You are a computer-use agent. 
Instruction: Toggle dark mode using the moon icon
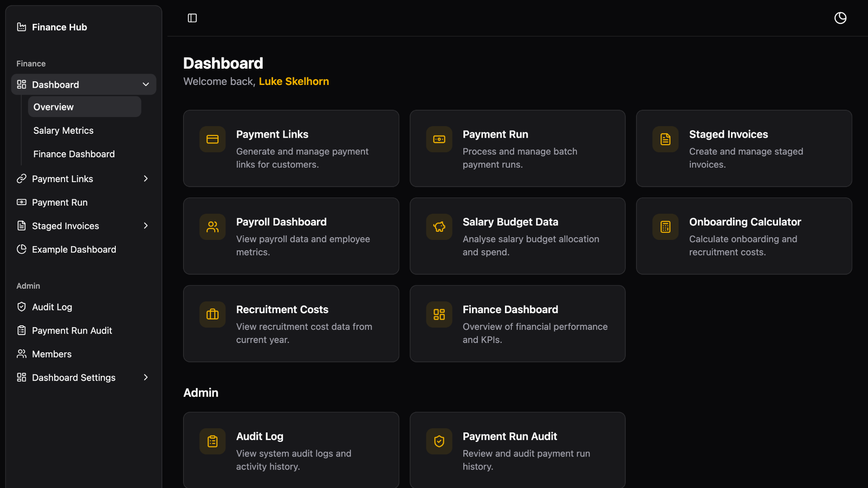click(840, 18)
